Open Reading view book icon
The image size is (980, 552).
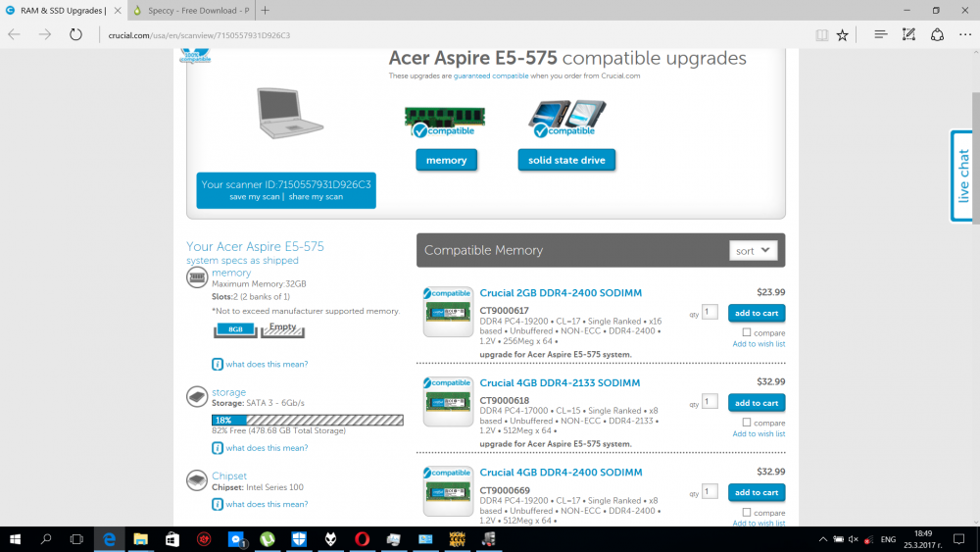pyautogui.click(x=822, y=35)
